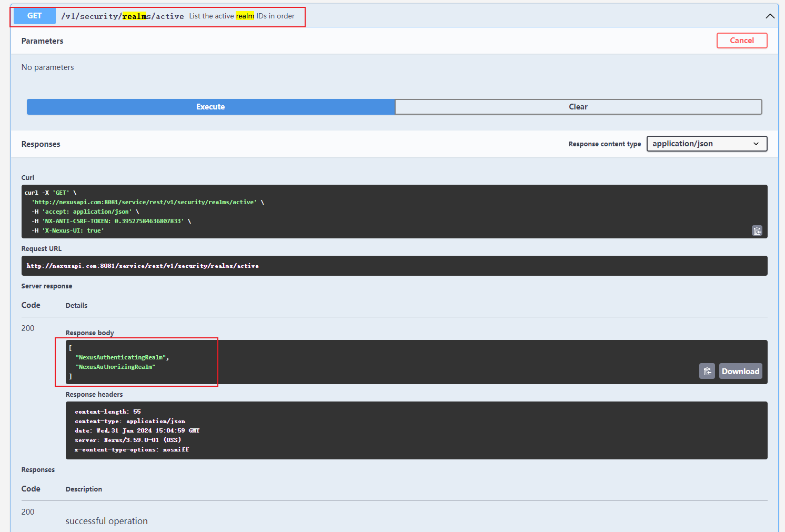Click the 200 server response code
785x532 pixels.
click(x=28, y=328)
